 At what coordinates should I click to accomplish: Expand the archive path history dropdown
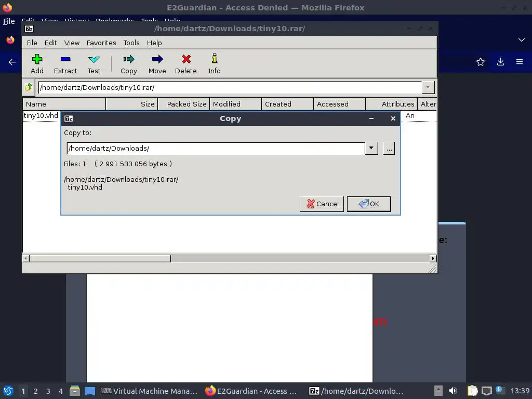(x=428, y=87)
